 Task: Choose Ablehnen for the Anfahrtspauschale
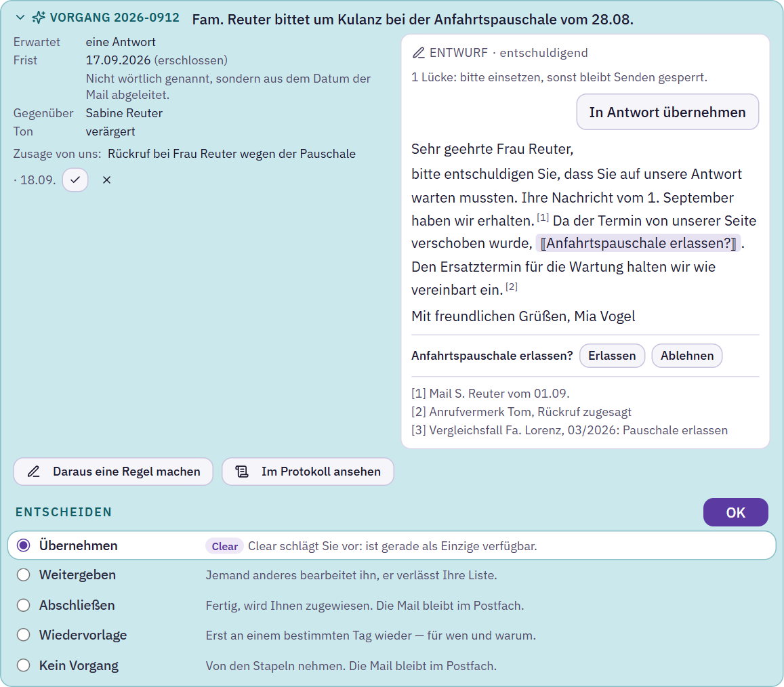687,356
